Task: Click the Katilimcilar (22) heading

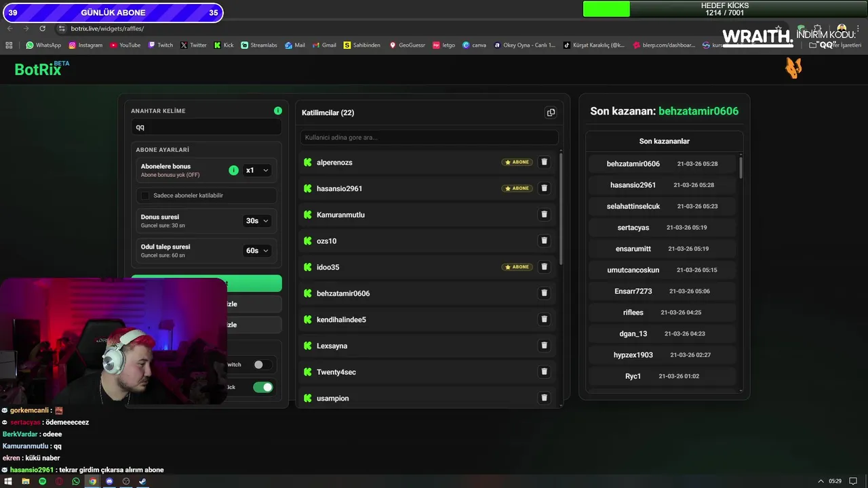Action: click(328, 113)
